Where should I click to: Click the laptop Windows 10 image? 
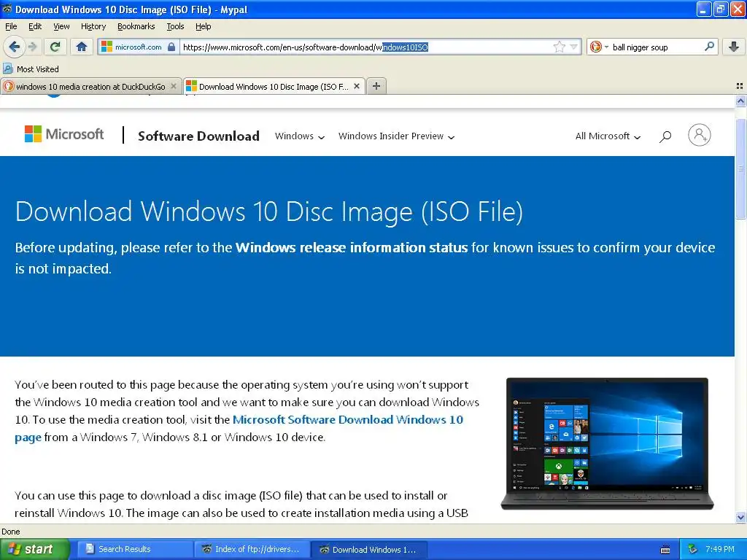tap(607, 444)
